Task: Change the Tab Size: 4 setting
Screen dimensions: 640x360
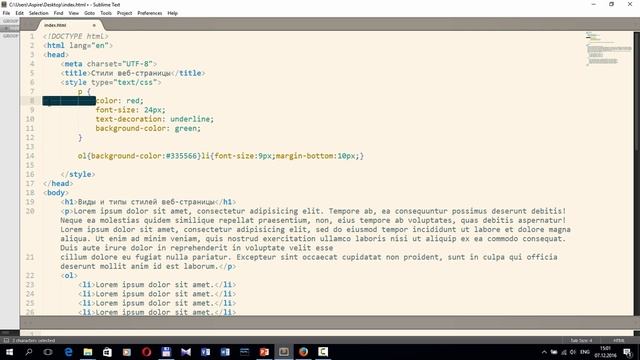Action: 581,340
